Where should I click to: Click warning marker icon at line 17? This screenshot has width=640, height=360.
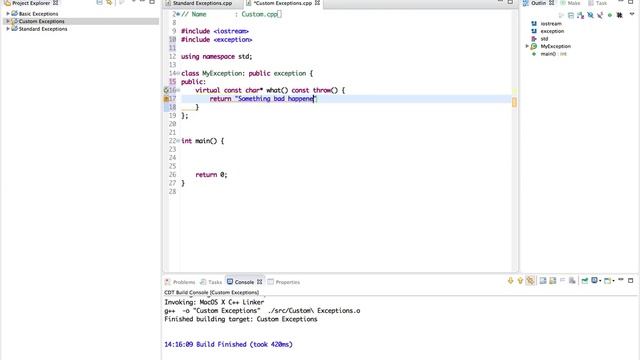click(x=166, y=99)
